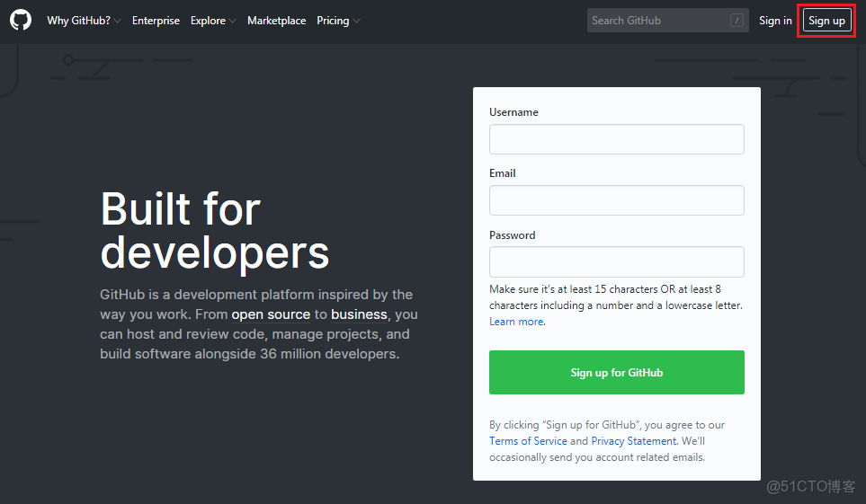Open the Enterprise menu item
The height and width of the screenshot is (504, 866).
[x=156, y=21]
